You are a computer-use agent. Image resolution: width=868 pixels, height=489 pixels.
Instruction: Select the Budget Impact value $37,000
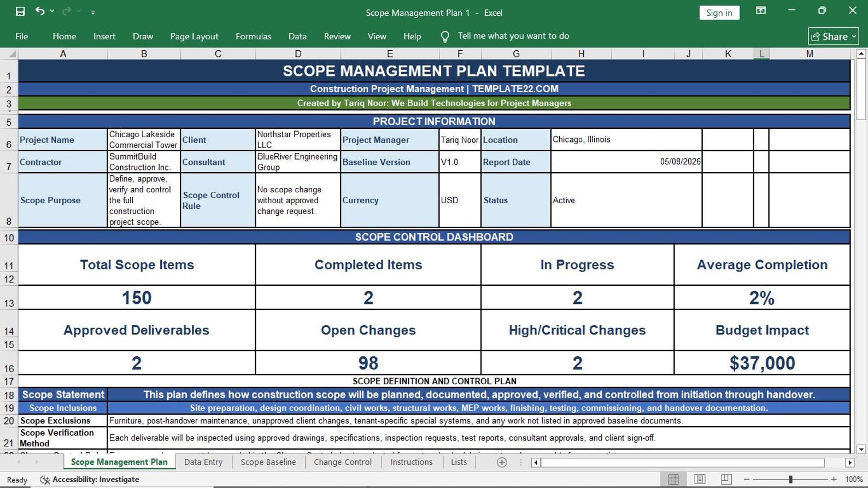click(762, 363)
